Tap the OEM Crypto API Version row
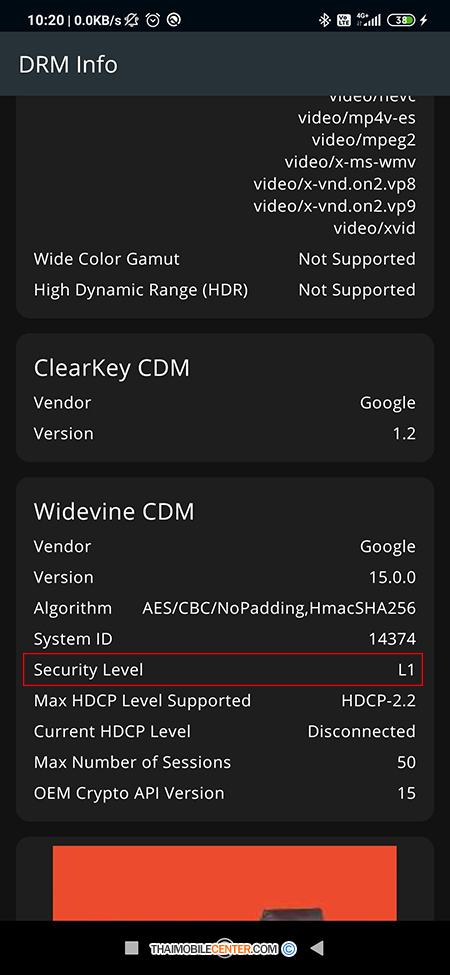Image resolution: width=450 pixels, height=975 pixels. pos(224,793)
